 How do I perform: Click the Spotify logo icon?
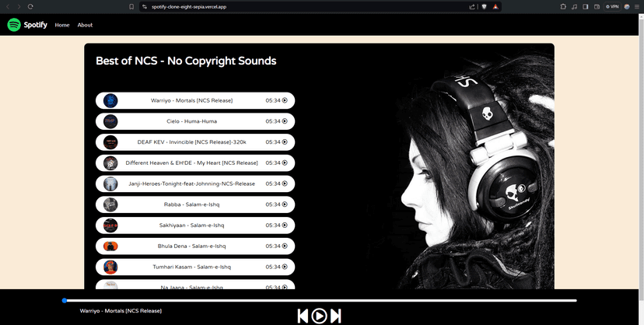click(14, 25)
